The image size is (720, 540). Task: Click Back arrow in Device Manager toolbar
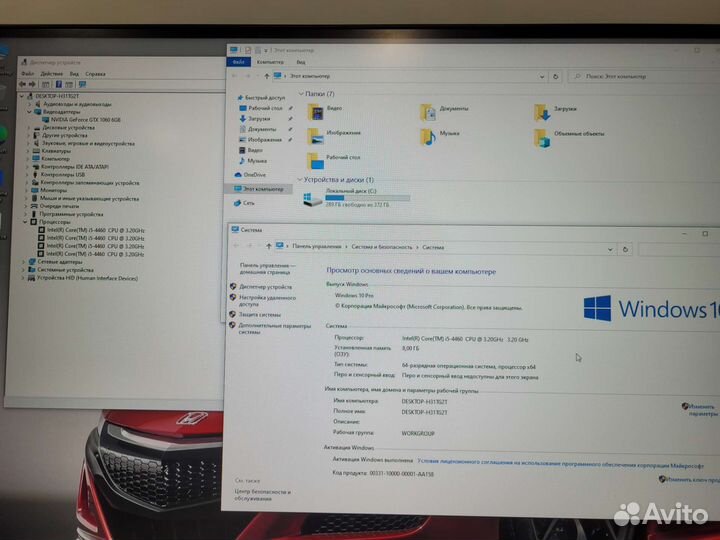pyautogui.click(x=22, y=84)
